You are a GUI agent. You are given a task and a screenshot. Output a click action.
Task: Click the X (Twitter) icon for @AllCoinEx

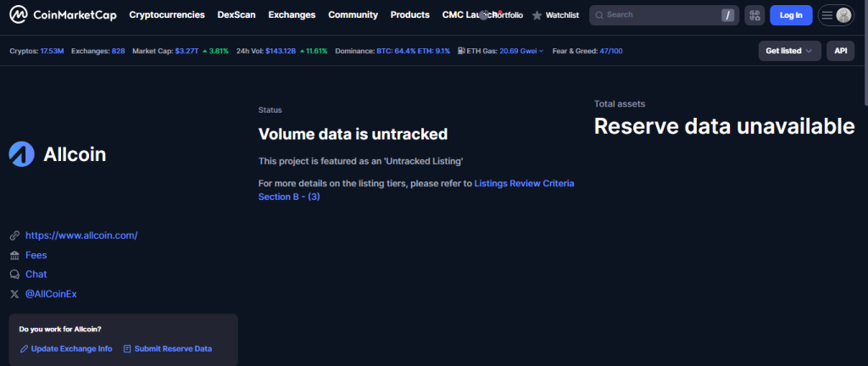(14, 294)
